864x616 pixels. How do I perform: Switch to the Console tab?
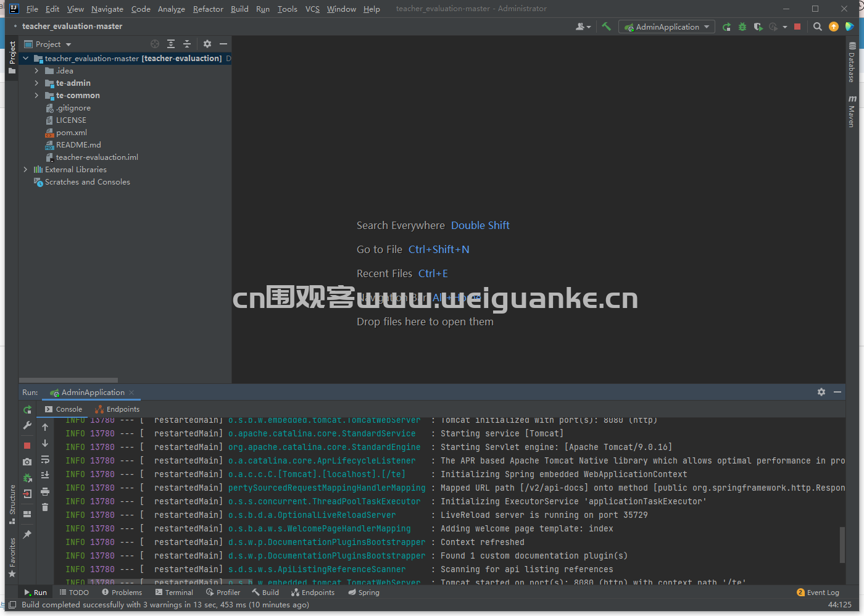(x=63, y=409)
